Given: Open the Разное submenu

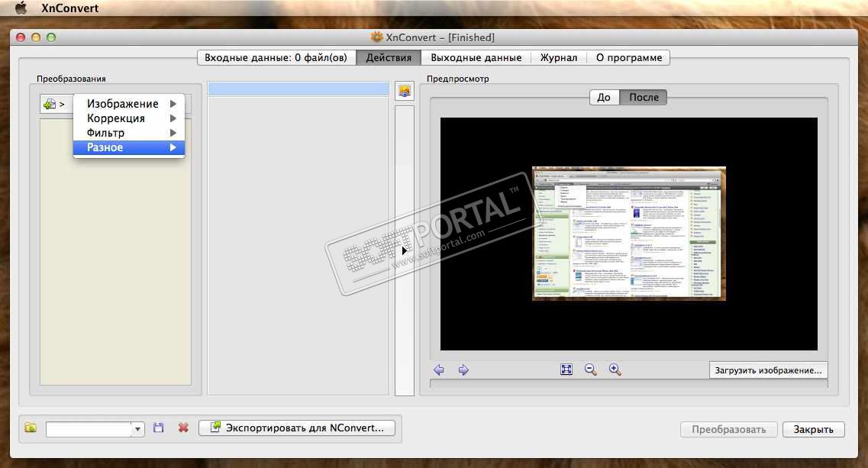Looking at the screenshot, I should (129, 147).
